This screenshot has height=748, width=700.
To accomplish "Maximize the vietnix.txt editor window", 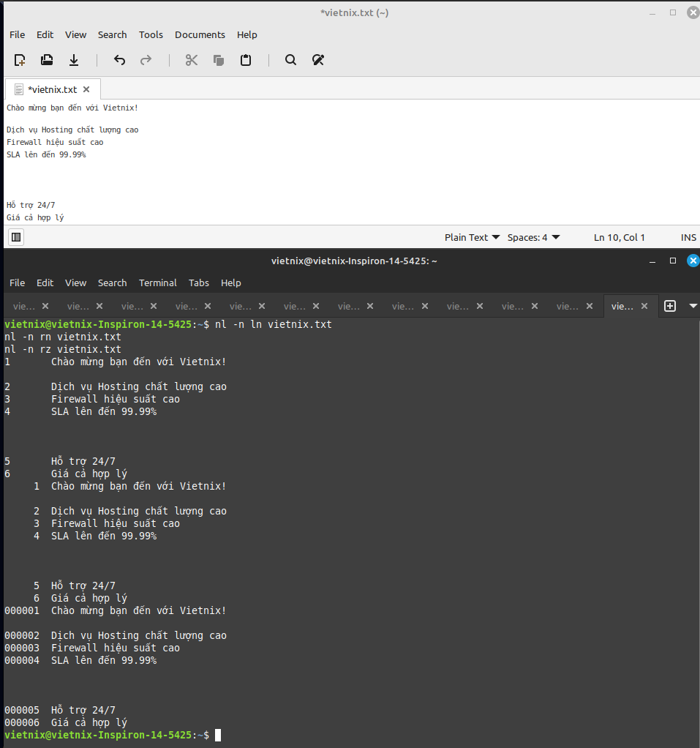I will (673, 13).
